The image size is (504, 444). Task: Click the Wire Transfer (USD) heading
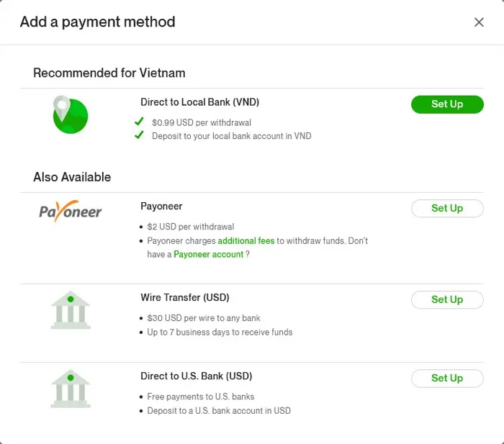pos(184,298)
